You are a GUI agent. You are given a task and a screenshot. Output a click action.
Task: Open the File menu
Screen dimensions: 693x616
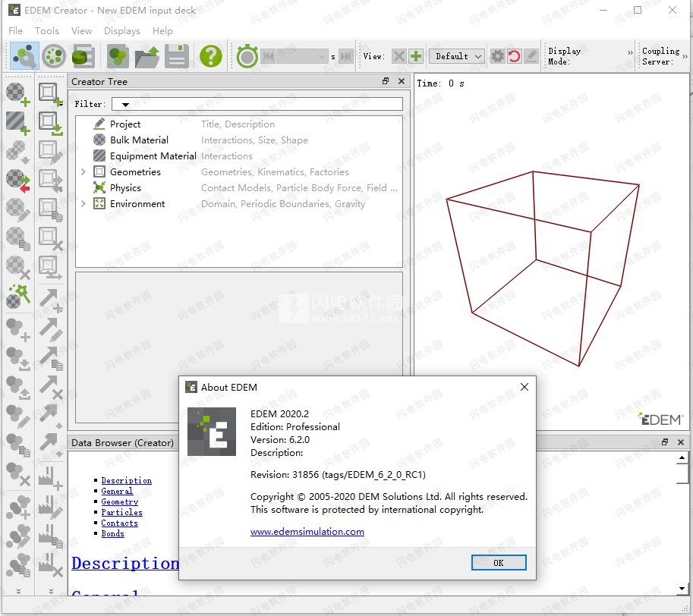[x=15, y=31]
